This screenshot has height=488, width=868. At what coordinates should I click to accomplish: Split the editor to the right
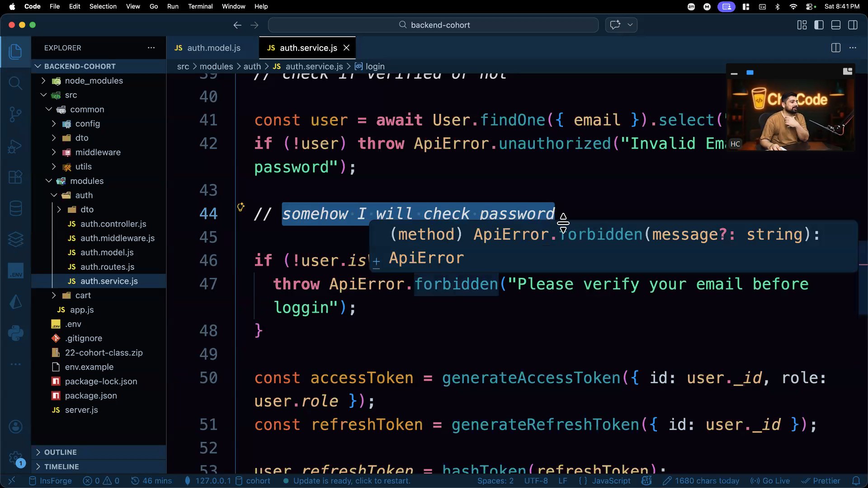(835, 48)
